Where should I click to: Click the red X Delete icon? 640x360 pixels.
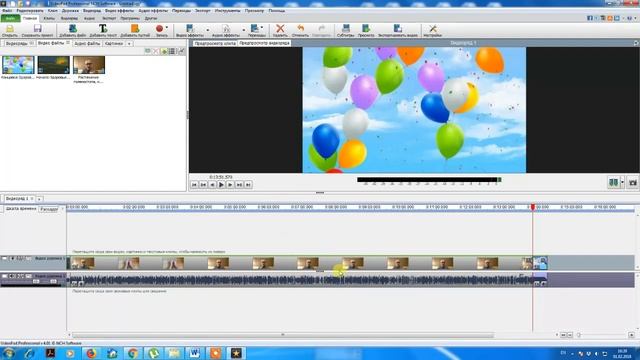pyautogui.click(x=280, y=28)
